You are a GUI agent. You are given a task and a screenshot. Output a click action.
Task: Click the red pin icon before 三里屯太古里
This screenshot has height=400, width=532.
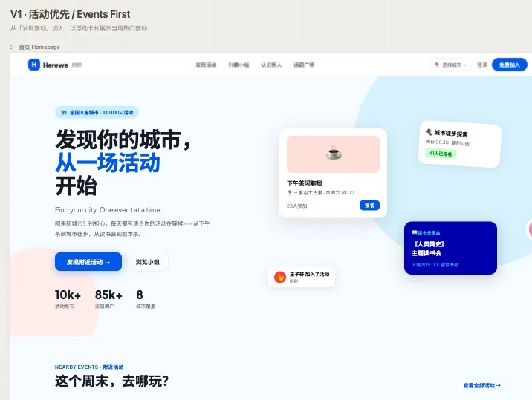click(x=289, y=192)
